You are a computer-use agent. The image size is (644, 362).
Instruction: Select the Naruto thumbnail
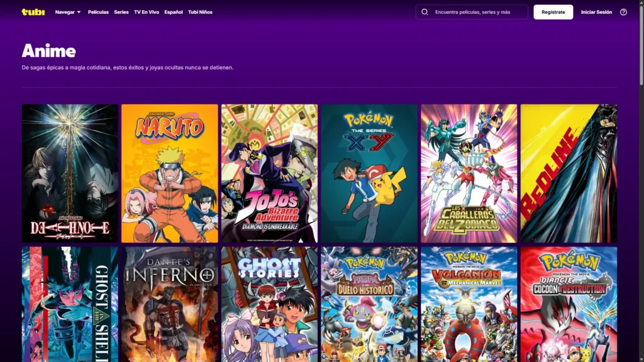pyautogui.click(x=170, y=173)
